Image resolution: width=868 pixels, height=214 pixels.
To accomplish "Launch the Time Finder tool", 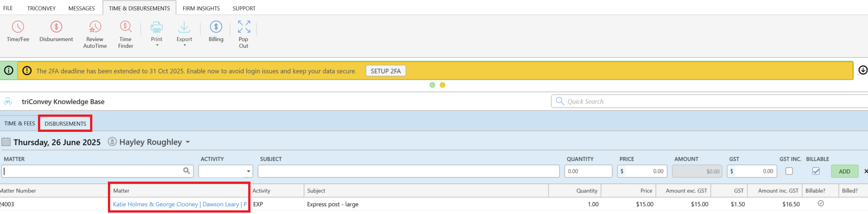I will click(x=126, y=27).
